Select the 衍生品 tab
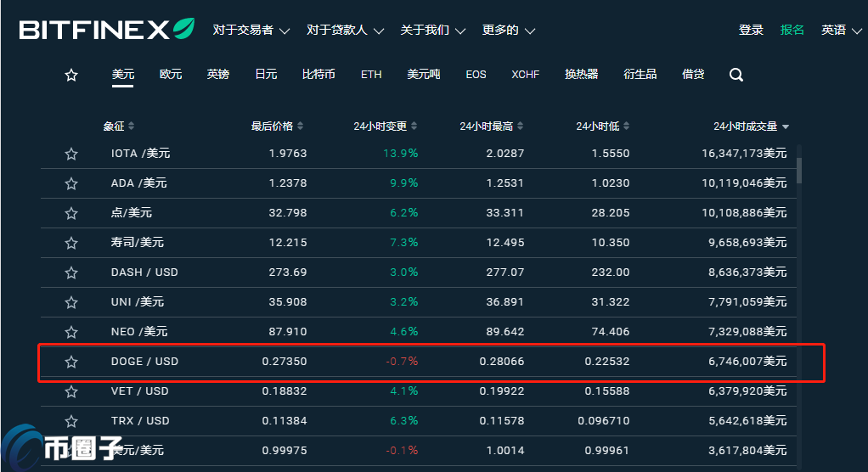This screenshot has height=472, width=868. [640, 75]
